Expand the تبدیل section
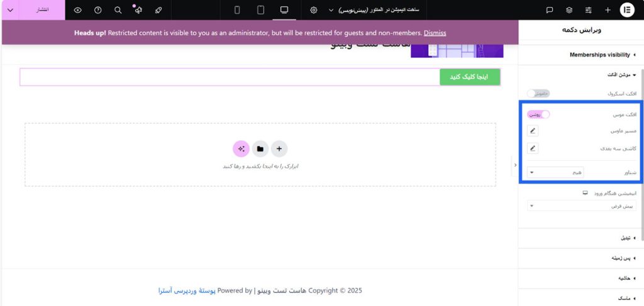Image resolution: width=644 pixels, height=306 pixels. (581, 238)
